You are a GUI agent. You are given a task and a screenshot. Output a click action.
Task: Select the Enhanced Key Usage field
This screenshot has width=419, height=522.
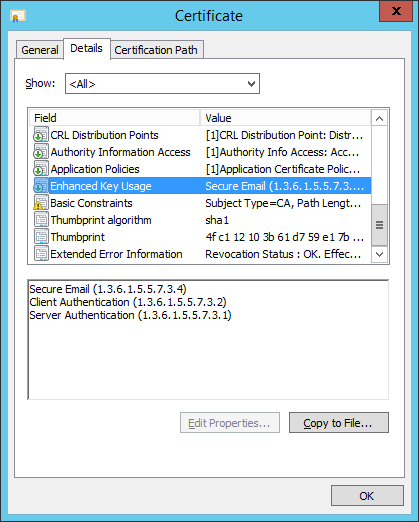[101, 186]
